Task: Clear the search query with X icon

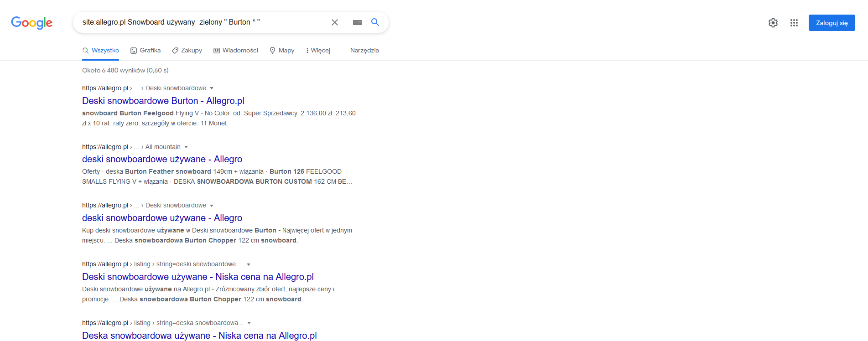Action: (x=335, y=22)
